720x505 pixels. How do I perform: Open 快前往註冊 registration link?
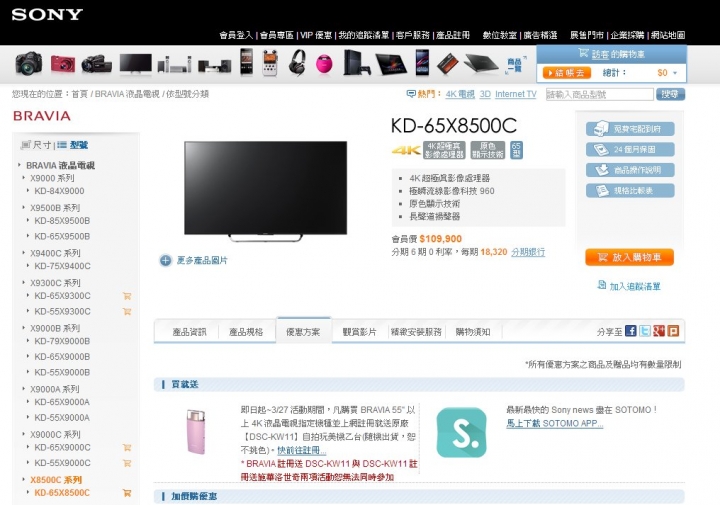[x=302, y=450]
